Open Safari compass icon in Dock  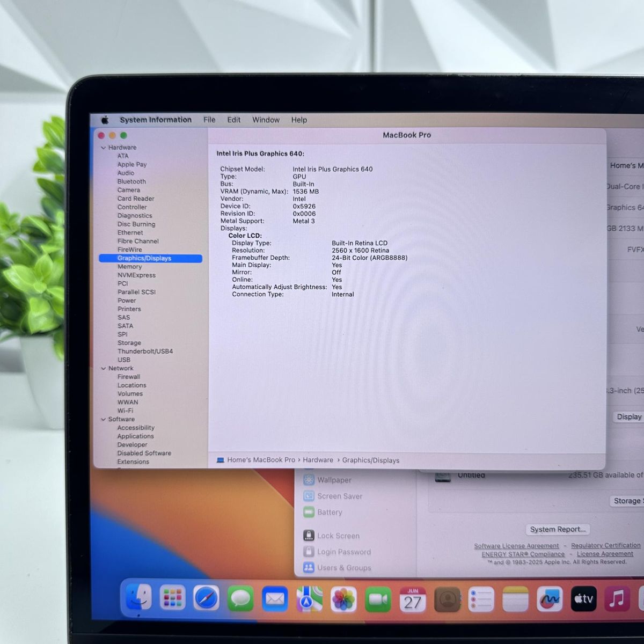click(x=207, y=598)
